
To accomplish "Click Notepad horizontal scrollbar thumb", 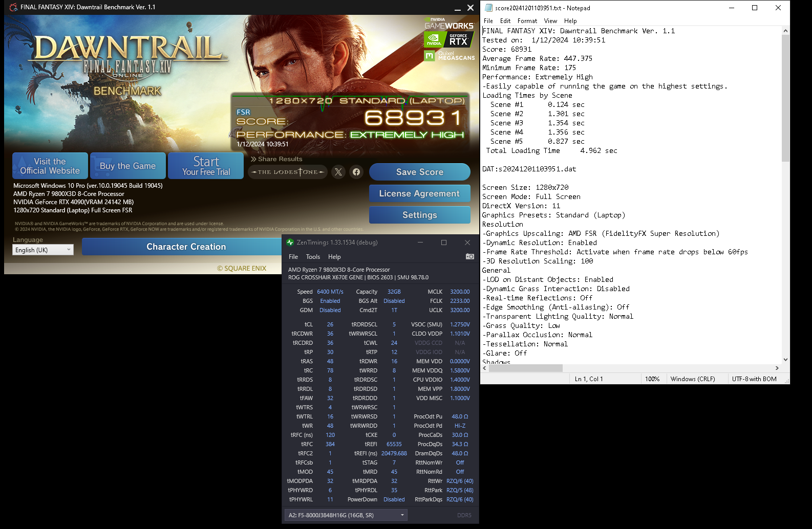I will tap(525, 368).
